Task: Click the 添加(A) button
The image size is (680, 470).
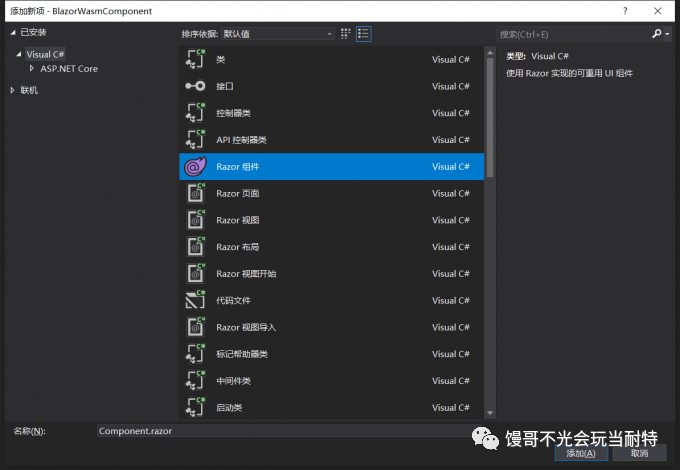Action: click(x=581, y=454)
